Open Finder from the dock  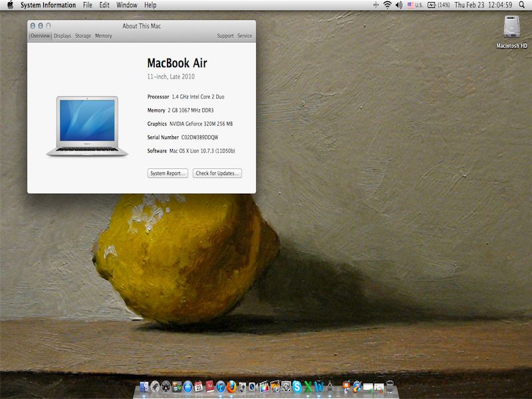(x=144, y=386)
